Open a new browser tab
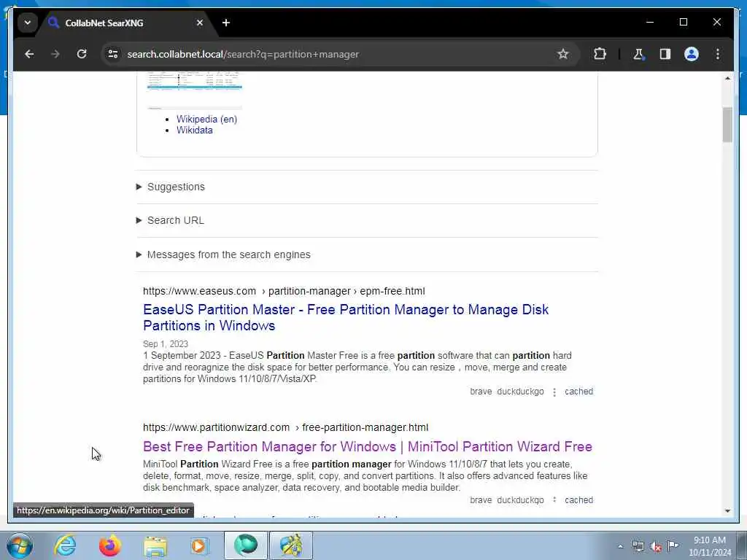747x560 pixels. 226,23
